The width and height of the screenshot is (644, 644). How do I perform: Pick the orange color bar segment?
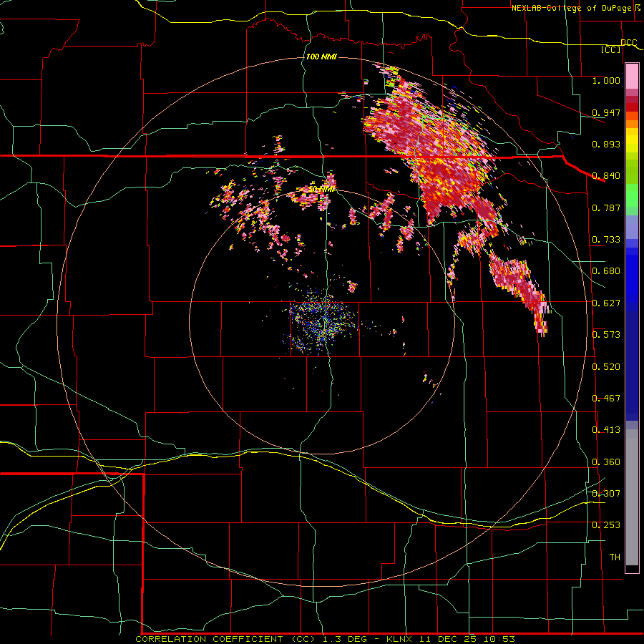coord(632,124)
